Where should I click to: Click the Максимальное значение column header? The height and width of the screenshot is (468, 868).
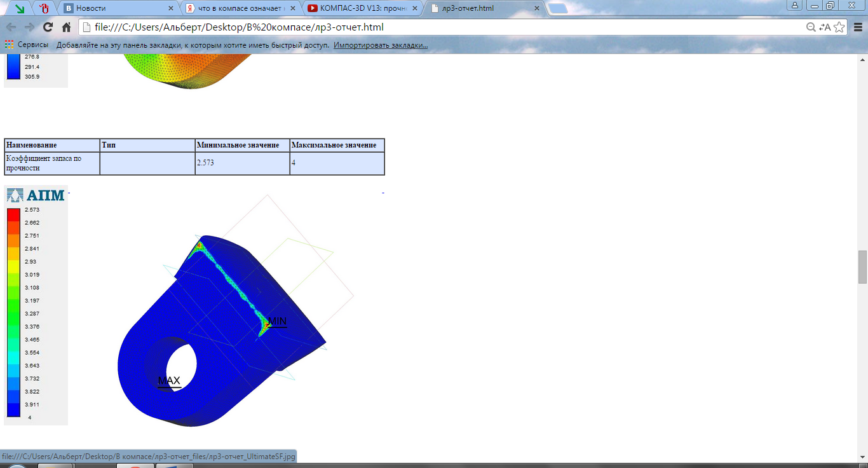[337, 145]
